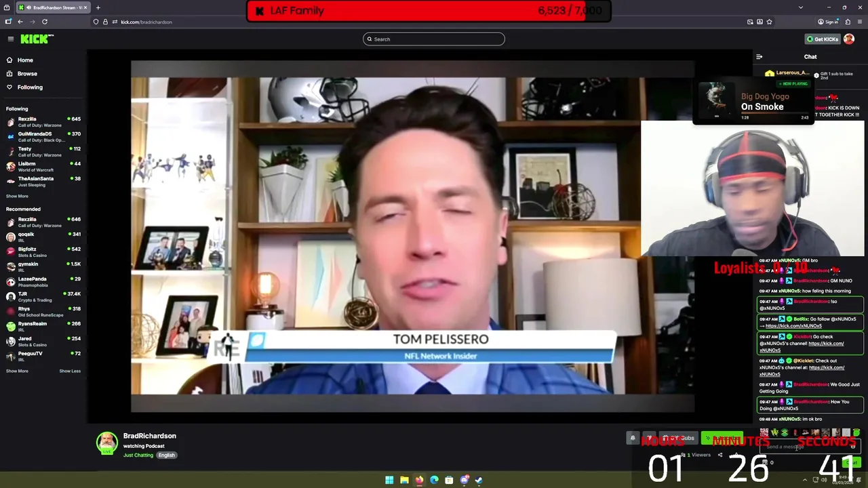Screen dimensions: 868x488
Task: Close the BradRichardson Stream tab
Action: [85, 7]
